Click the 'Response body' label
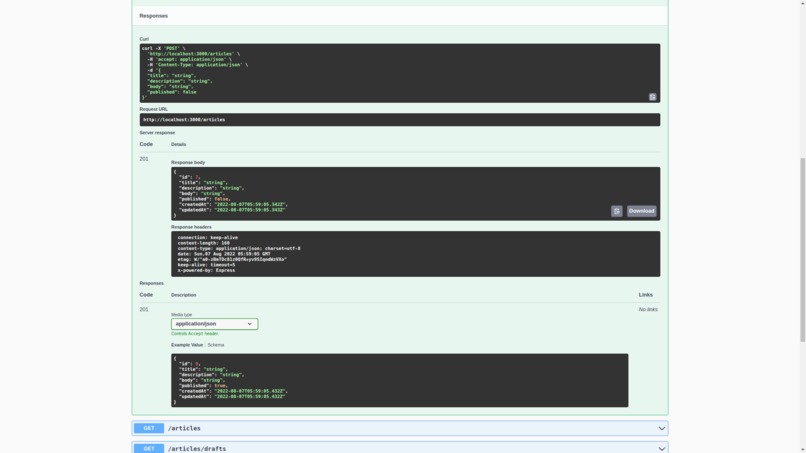The height and width of the screenshot is (453, 806). (x=188, y=162)
